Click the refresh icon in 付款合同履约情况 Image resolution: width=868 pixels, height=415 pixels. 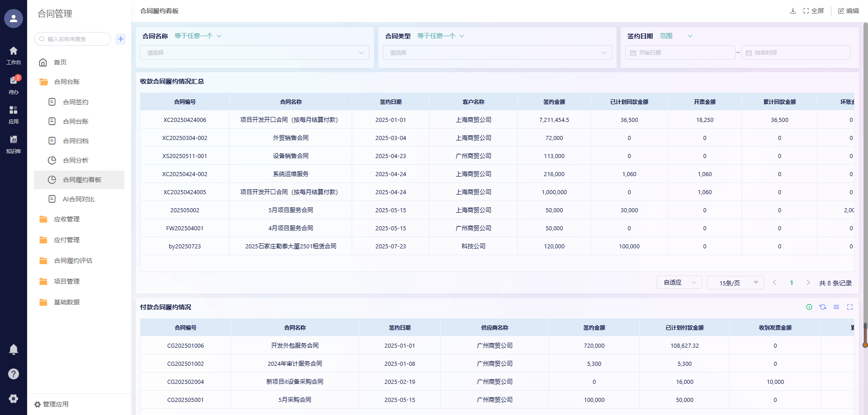(823, 307)
